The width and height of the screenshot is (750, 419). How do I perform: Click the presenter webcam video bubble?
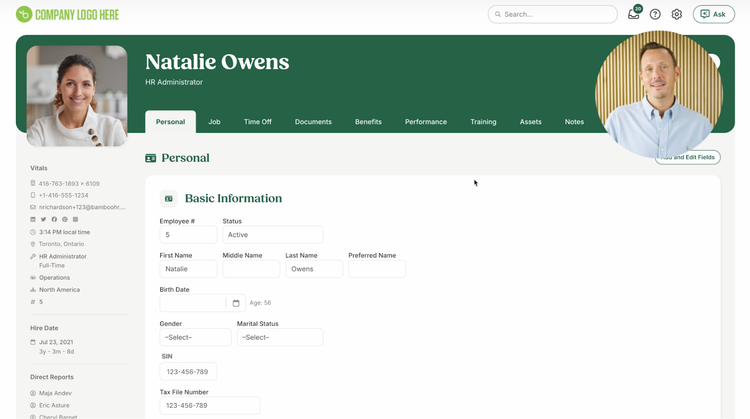[659, 95]
